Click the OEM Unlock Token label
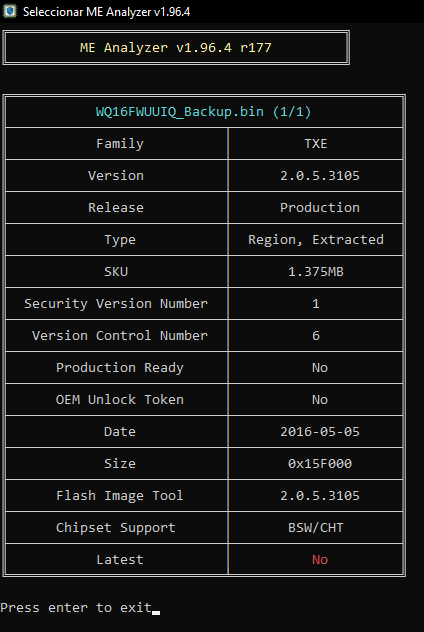This screenshot has width=424, height=632. click(120, 399)
